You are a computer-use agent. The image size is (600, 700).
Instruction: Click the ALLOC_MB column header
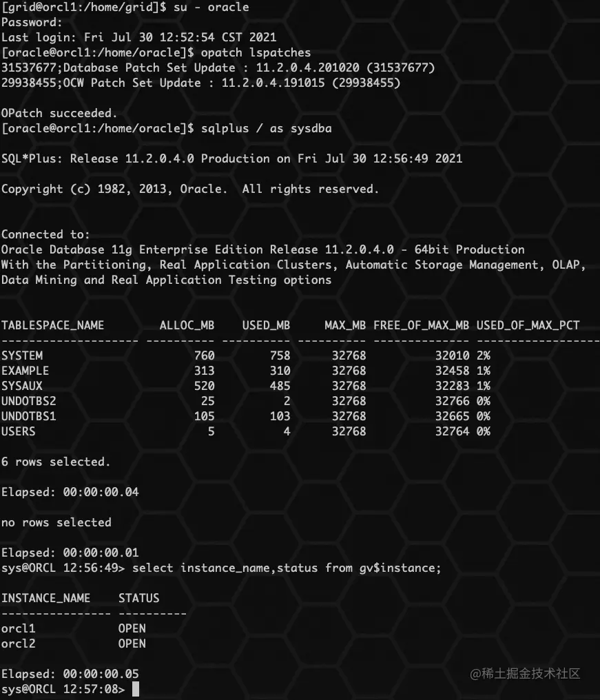(x=187, y=325)
